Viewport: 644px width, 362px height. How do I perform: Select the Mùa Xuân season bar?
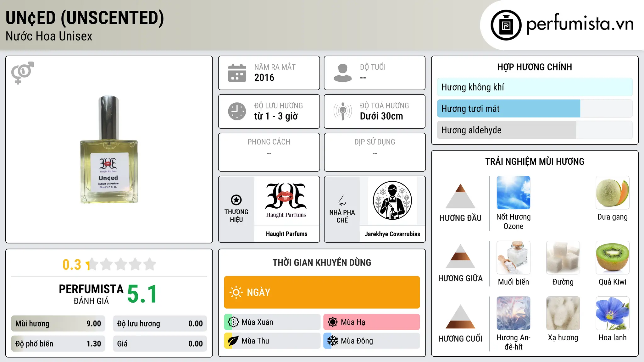click(x=272, y=322)
